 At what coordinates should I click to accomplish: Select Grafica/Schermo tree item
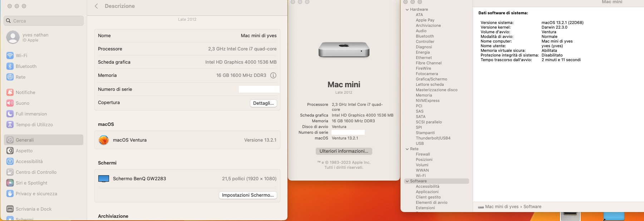pos(432,79)
